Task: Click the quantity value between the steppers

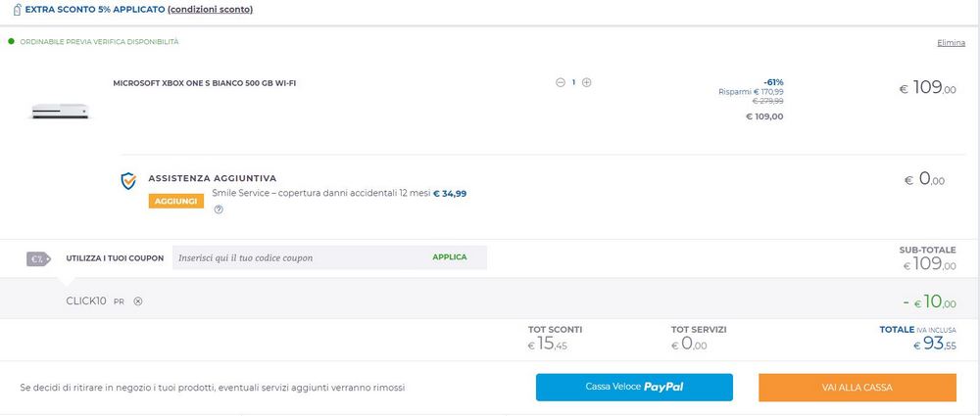Action: [x=573, y=82]
